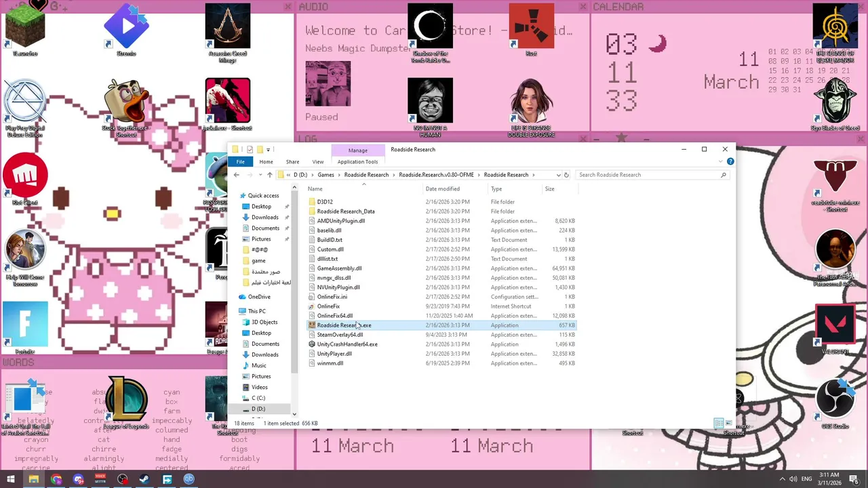Select the OnlineFix.ini file icon
This screenshot has height=488, width=868.
tap(312, 297)
